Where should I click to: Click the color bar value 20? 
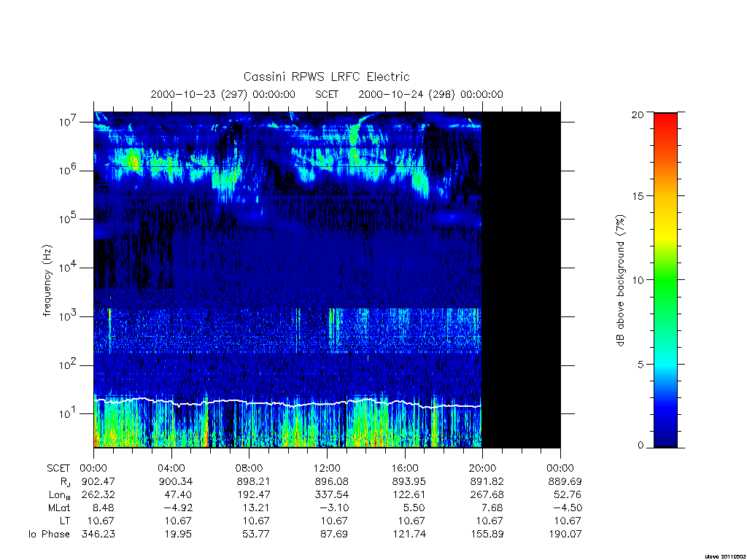click(638, 114)
